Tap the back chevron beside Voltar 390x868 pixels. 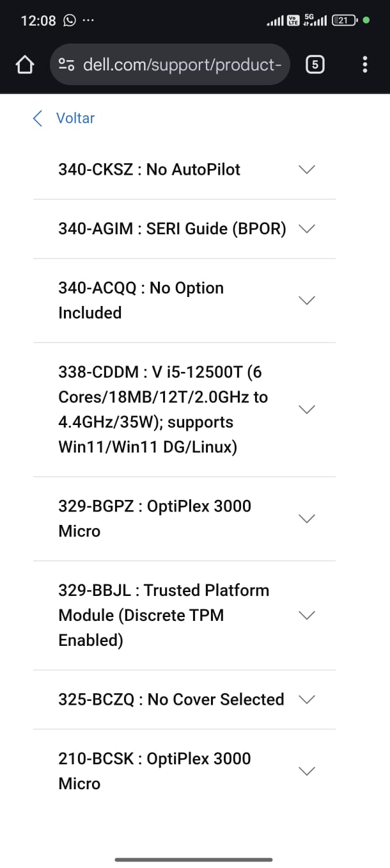pyautogui.click(x=38, y=118)
